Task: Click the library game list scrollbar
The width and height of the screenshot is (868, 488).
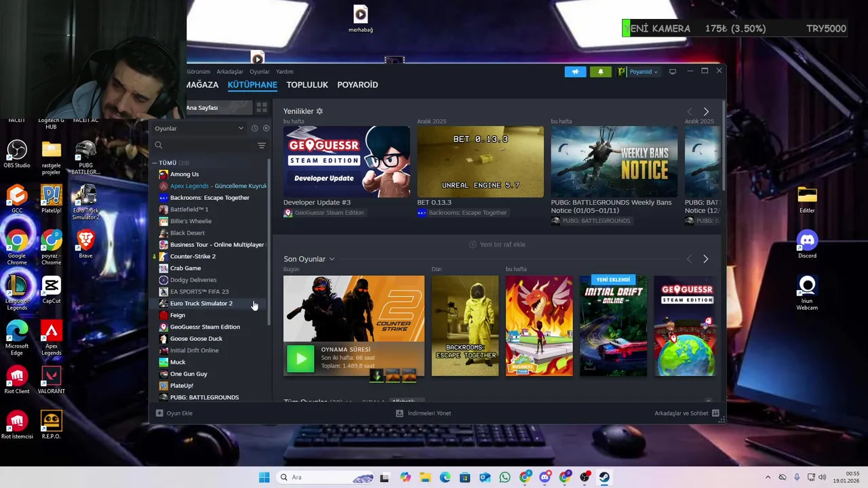Action: pos(269,243)
